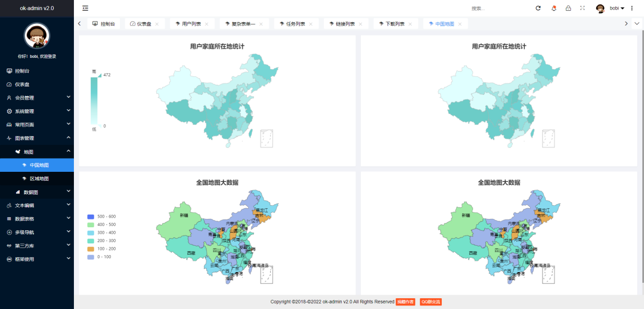The image size is (644, 309).
Task: Click the 捐赠作者 button in the footer
Action: tap(405, 302)
